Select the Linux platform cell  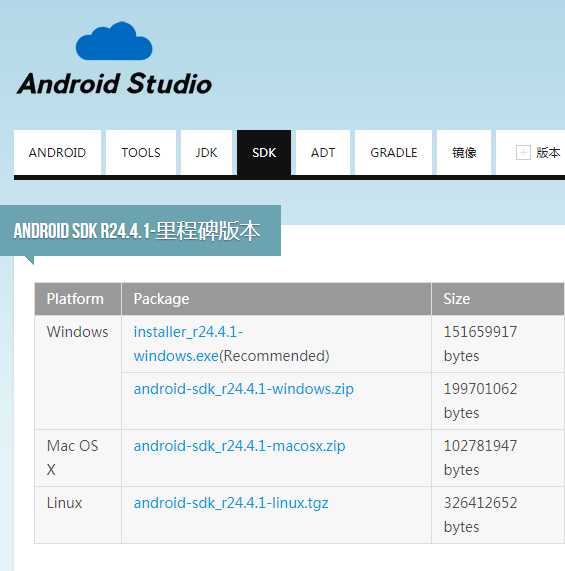point(78,515)
